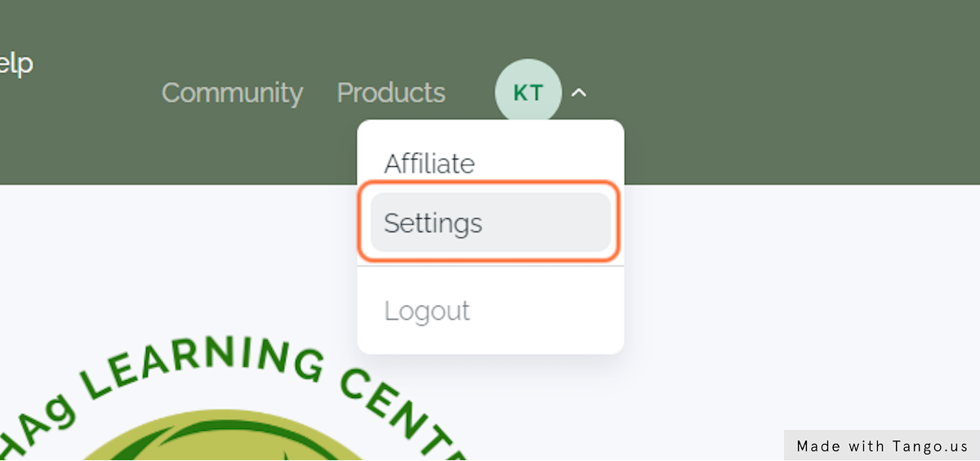Click the partially visible Help link
The image size is (980, 461).
(15, 62)
